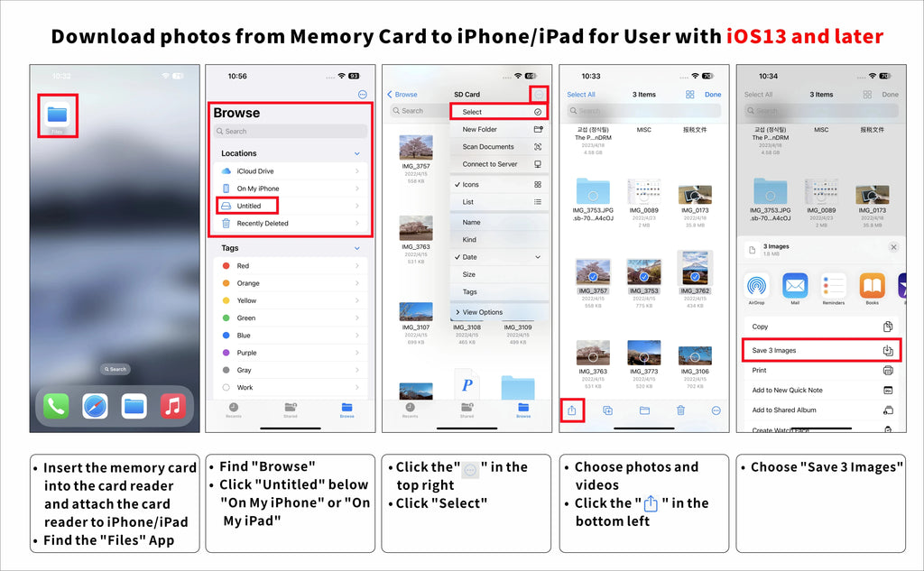Share to Reminders icon
924x571 pixels.
833,286
